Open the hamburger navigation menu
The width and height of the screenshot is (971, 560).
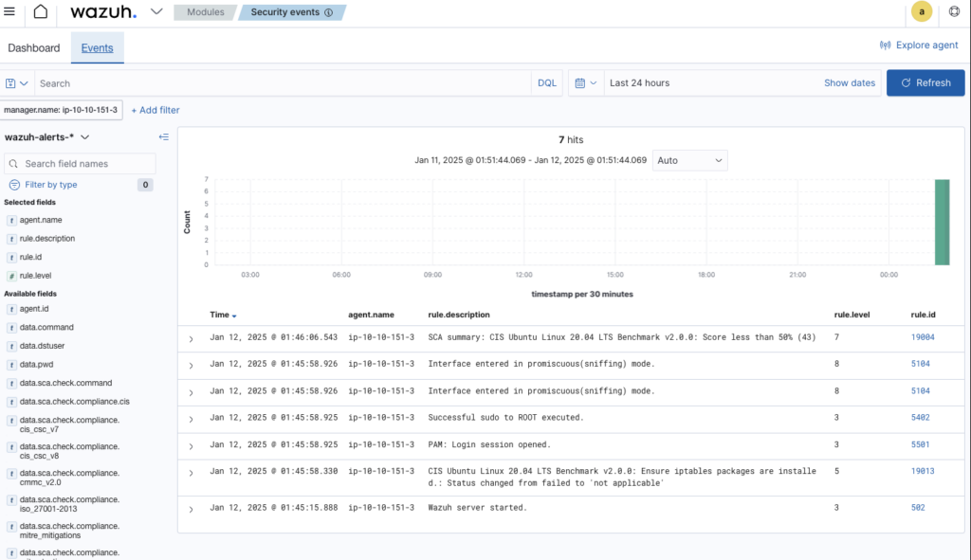click(x=9, y=11)
